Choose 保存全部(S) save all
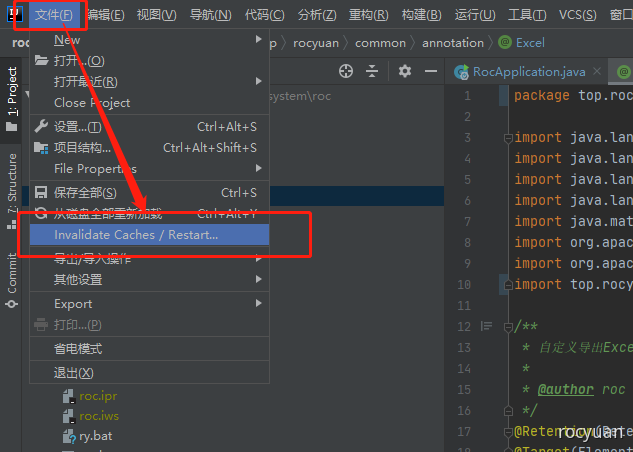The height and width of the screenshot is (452, 633). [149, 193]
